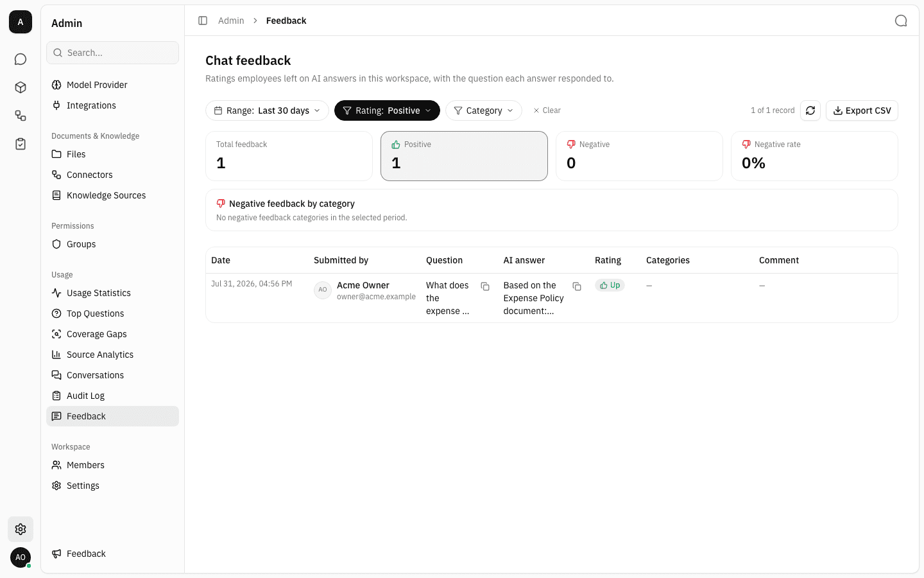Copy the AI answer text in the row
This screenshot has width=924, height=578.
pos(577,286)
